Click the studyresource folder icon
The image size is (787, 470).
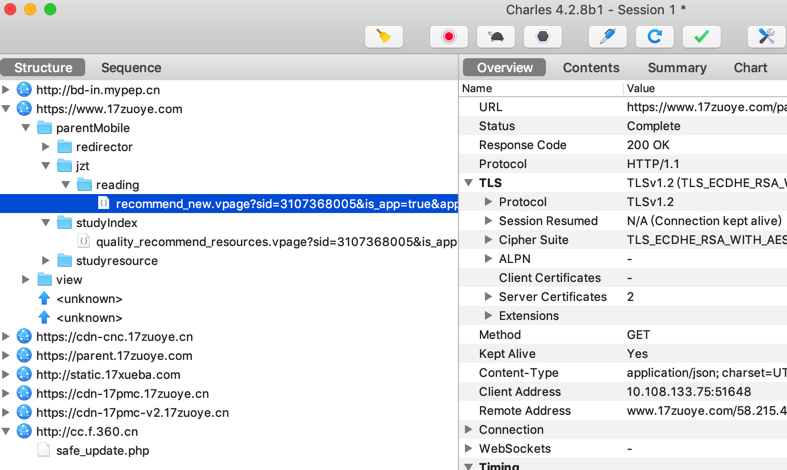[64, 261]
